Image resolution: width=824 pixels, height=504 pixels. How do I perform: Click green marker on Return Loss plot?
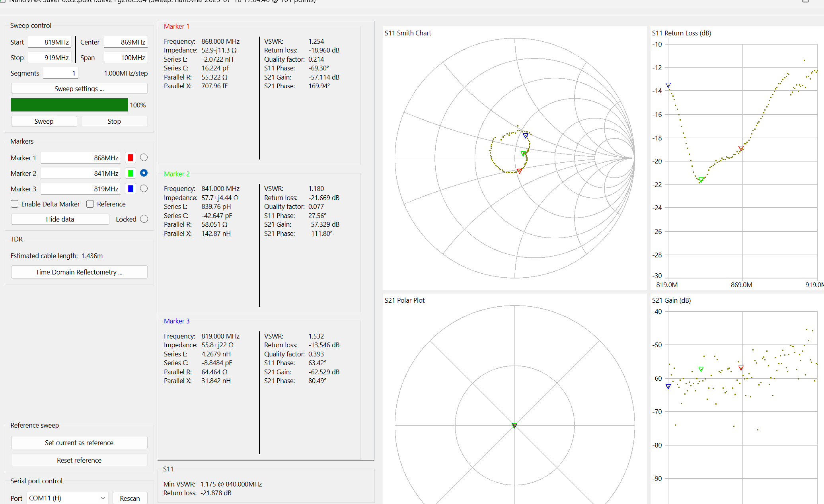(701, 180)
